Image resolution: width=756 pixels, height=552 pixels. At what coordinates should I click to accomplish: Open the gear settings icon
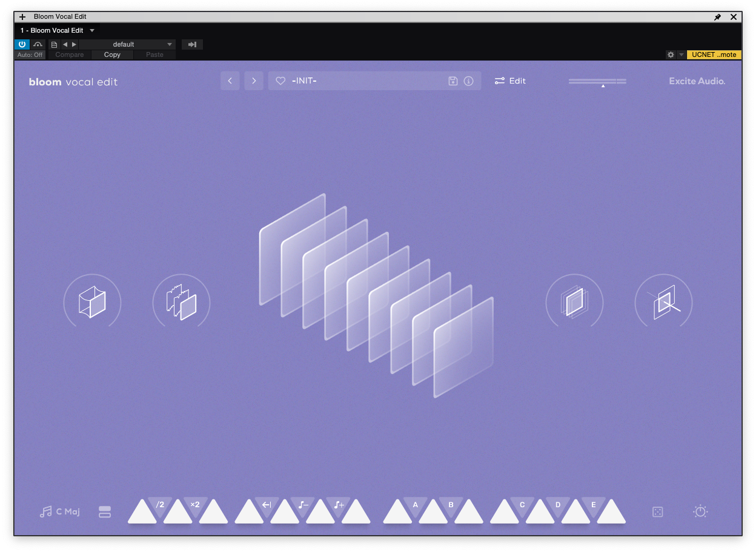671,54
